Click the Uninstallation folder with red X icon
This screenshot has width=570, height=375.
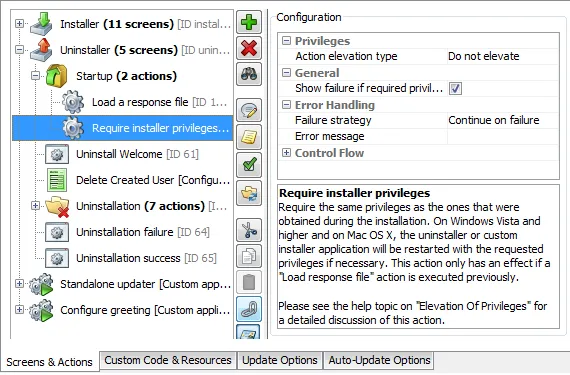click(x=57, y=206)
